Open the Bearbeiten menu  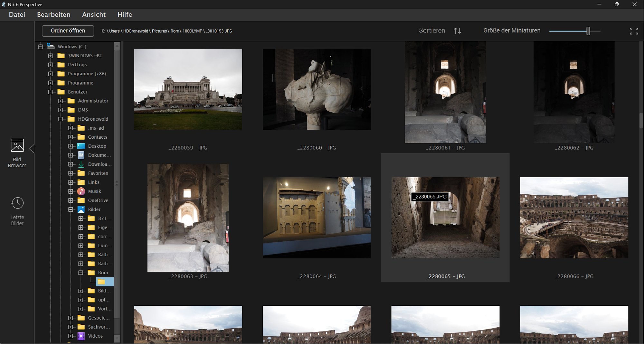[x=53, y=14]
